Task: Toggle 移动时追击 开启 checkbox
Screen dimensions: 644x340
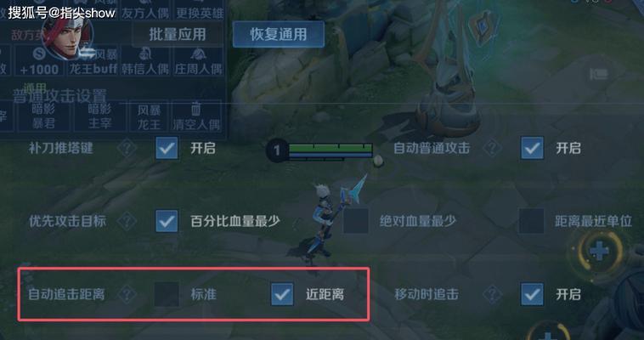Action: click(x=533, y=294)
